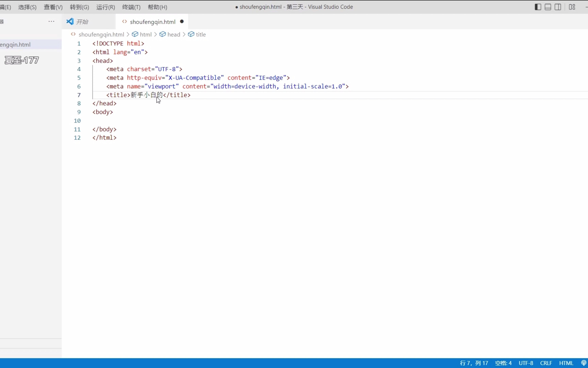The height and width of the screenshot is (368, 588).
Task: Click line number 1 in gutter
Action: [79, 44]
